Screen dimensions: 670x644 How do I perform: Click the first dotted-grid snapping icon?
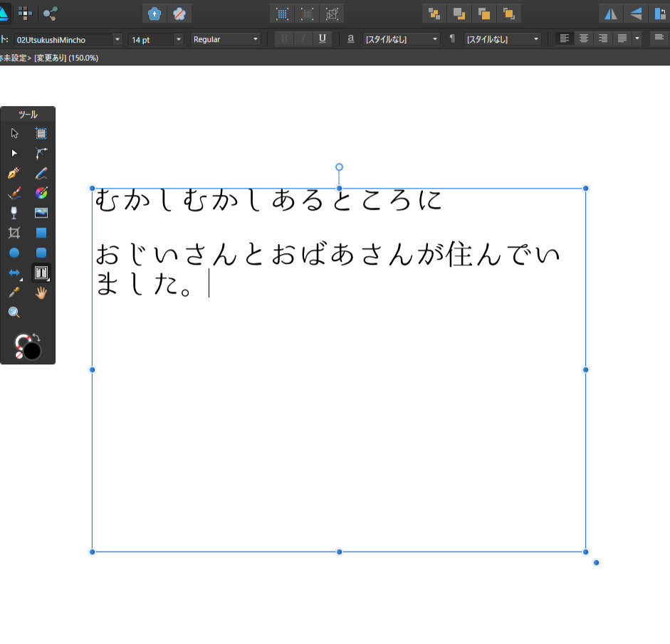click(x=282, y=14)
